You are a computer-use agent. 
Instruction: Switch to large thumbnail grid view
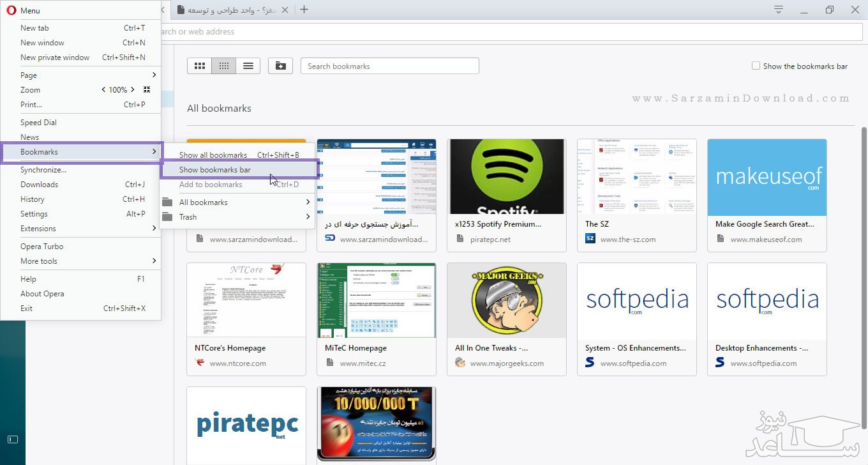tap(199, 66)
